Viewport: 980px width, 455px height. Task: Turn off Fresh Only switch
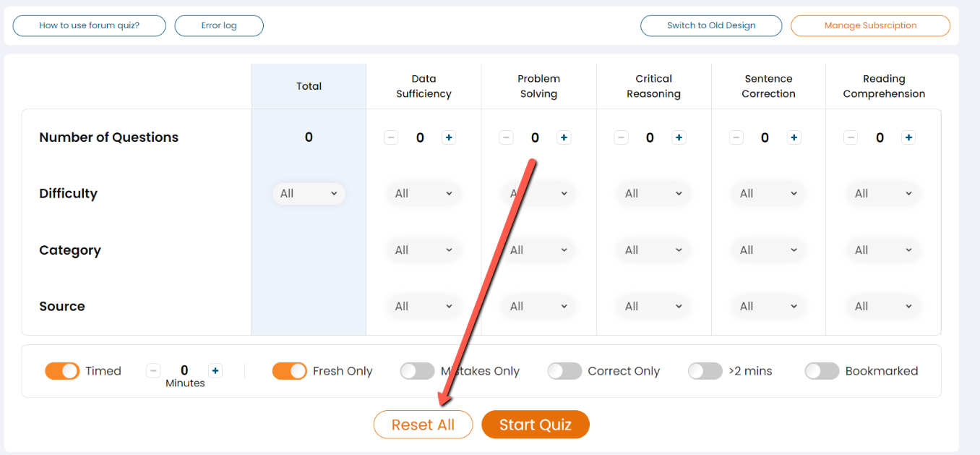289,371
